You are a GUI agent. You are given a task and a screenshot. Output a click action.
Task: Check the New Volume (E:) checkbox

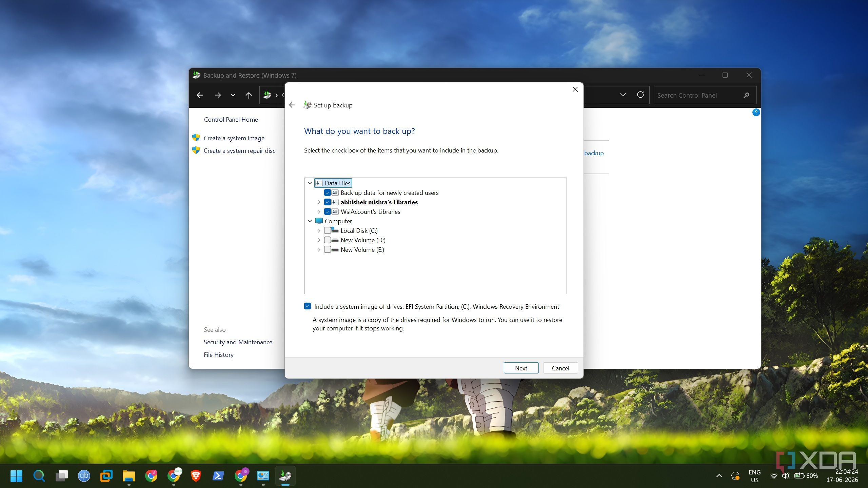point(328,250)
